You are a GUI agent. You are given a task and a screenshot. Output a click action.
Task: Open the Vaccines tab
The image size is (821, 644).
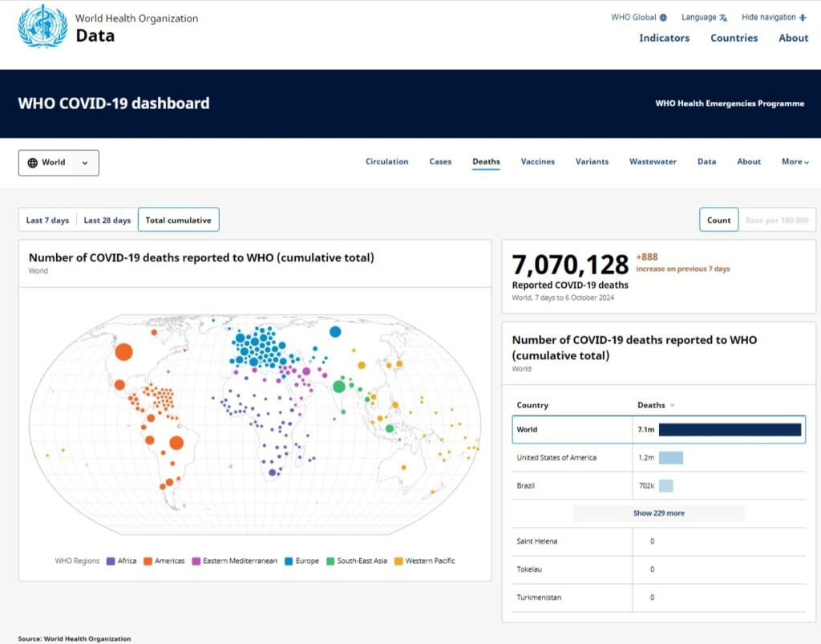coord(538,162)
